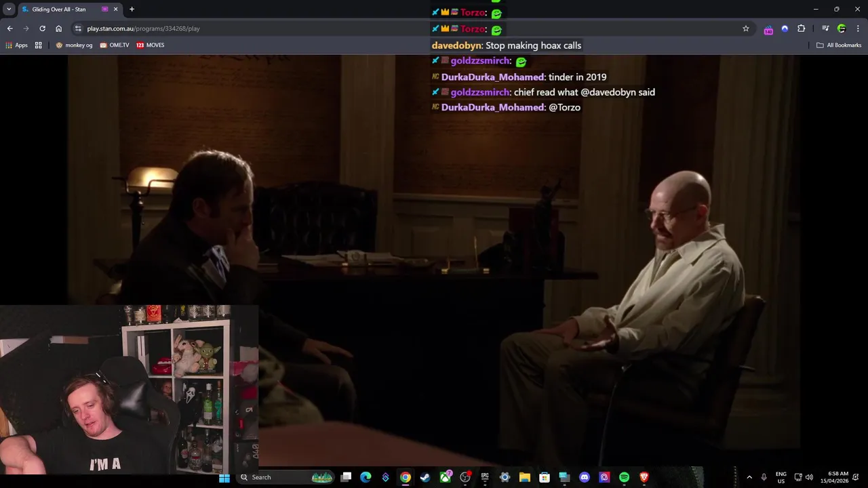Open Task View on the taskbar

pyautogui.click(x=346, y=477)
